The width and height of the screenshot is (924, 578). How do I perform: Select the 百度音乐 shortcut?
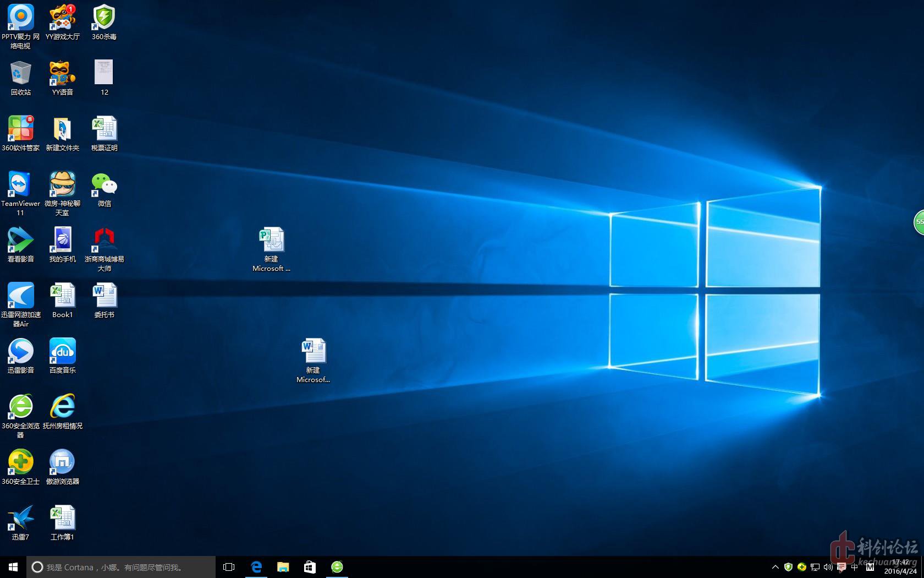pos(63,356)
